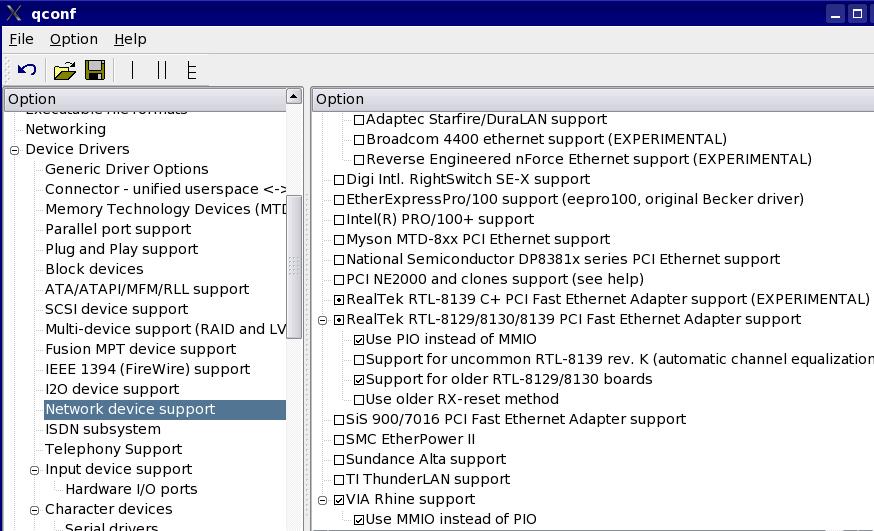Image resolution: width=874 pixels, height=531 pixels.
Task: Select Network device support
Action: 165,410
